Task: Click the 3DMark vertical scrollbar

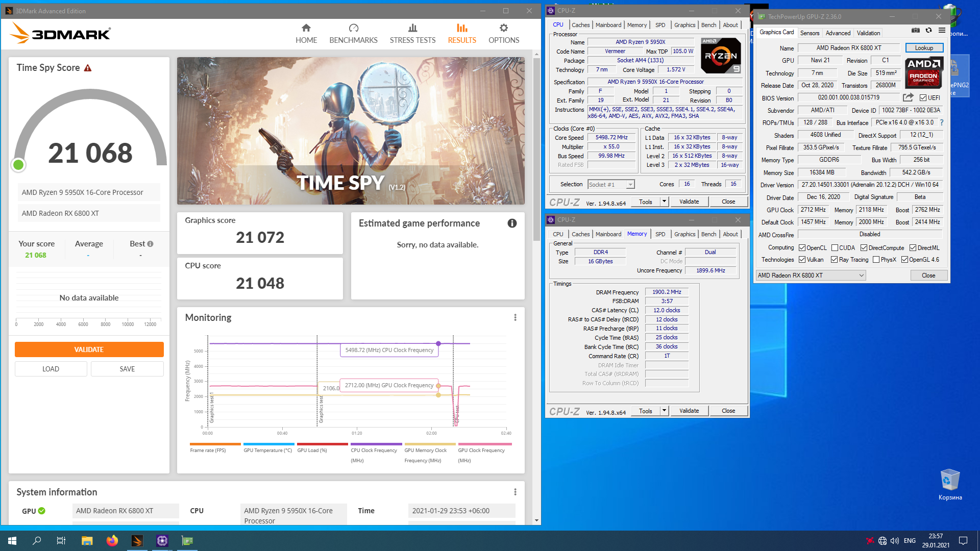Action: pyautogui.click(x=536, y=148)
